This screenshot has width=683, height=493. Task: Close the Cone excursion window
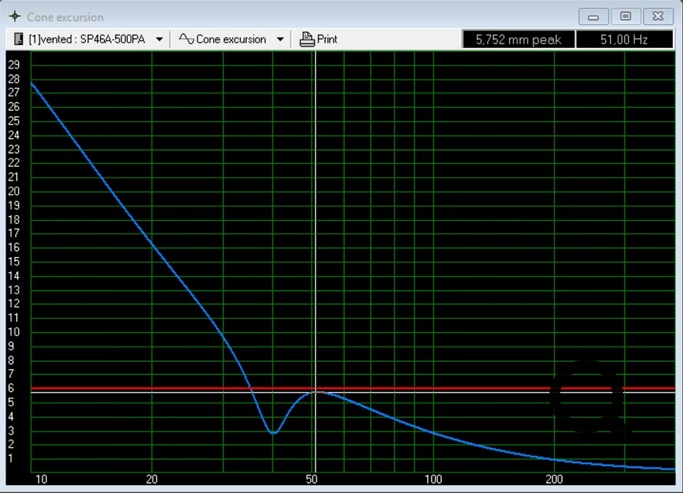(657, 16)
